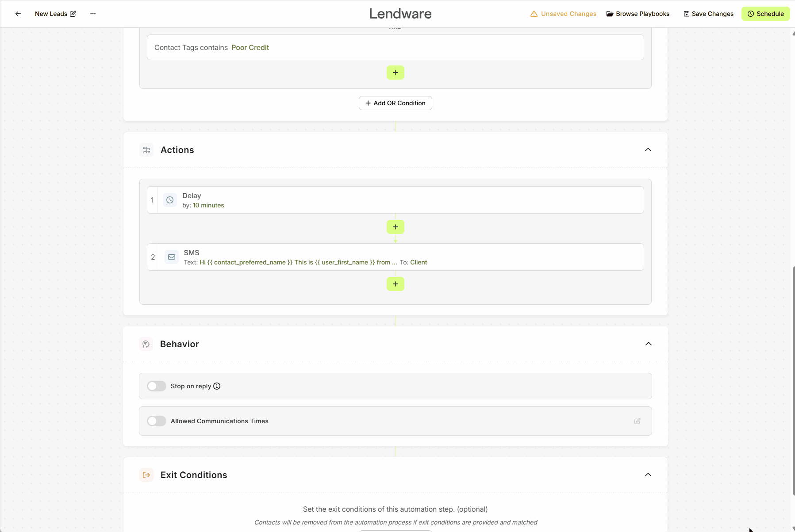The width and height of the screenshot is (795, 532).
Task: Open Browse Playbooks
Action: (638, 14)
